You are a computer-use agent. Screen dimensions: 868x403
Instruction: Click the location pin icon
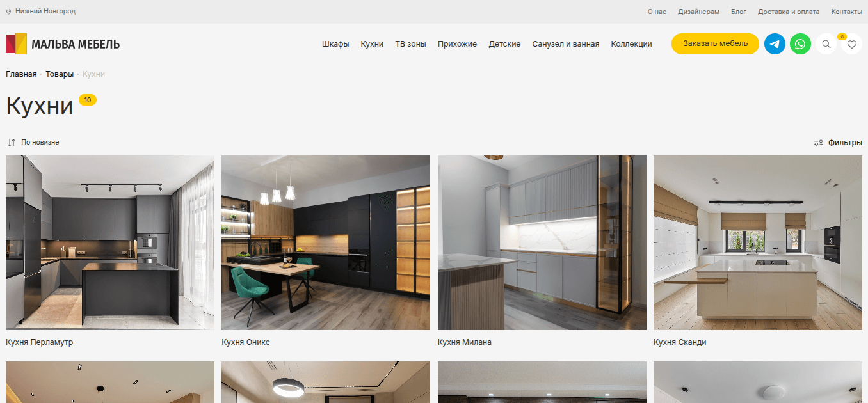(8, 12)
